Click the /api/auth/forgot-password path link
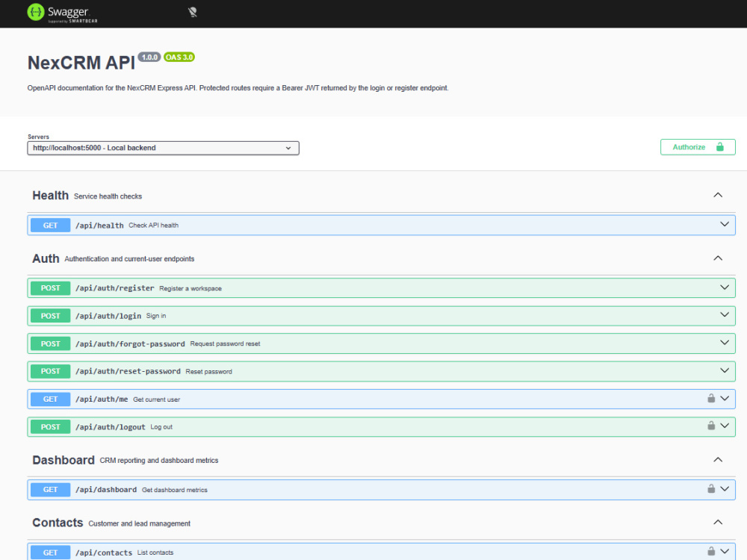This screenshot has height=560, width=747. (130, 343)
